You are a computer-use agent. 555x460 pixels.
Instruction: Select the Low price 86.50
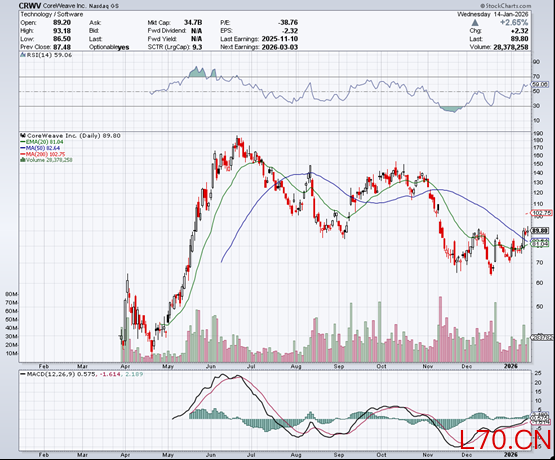62,39
